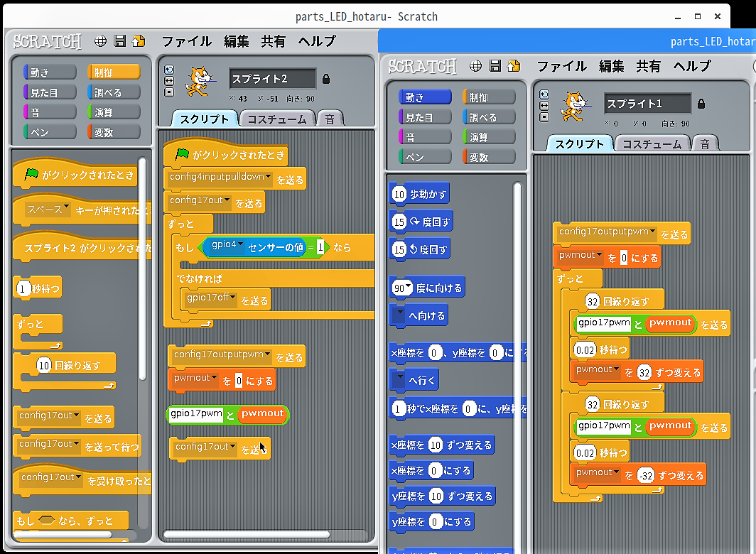Open the target dropdown on へ行く block
The image size is (756, 554).
click(400, 378)
